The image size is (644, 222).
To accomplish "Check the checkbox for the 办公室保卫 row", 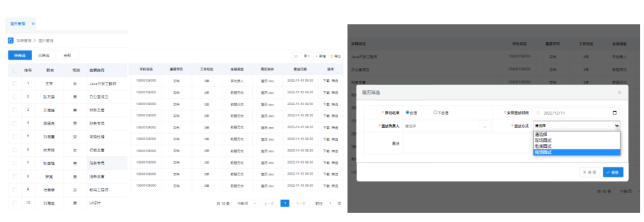I will pyautogui.click(x=15, y=97).
